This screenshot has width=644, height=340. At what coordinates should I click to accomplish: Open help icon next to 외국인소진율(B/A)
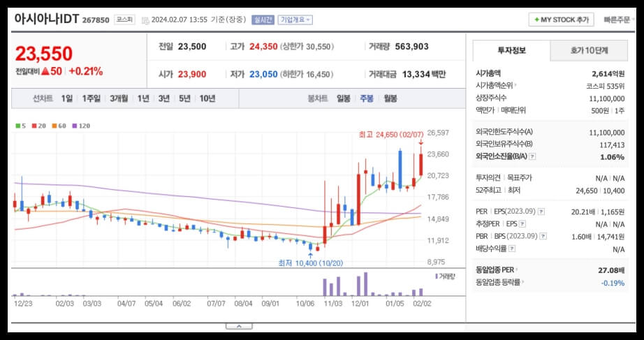coord(532,156)
